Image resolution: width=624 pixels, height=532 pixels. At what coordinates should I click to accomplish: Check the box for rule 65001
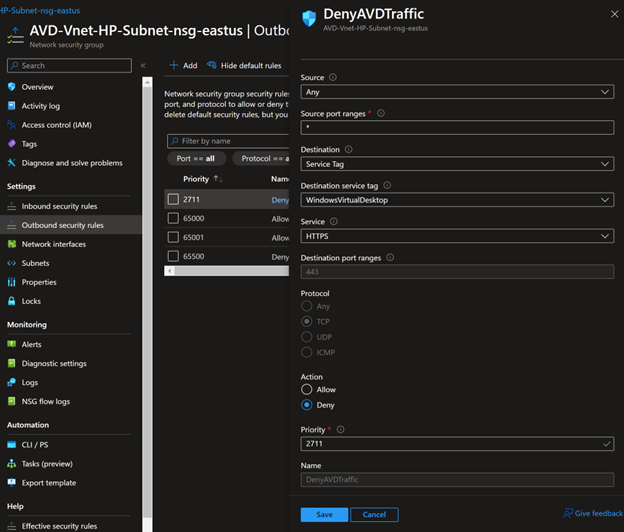point(173,237)
